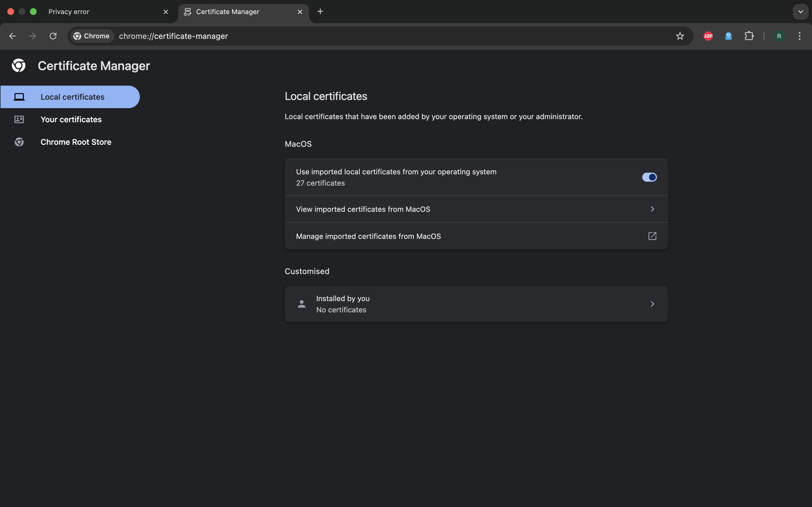
Task: Click the back navigation arrow
Action: 12,36
